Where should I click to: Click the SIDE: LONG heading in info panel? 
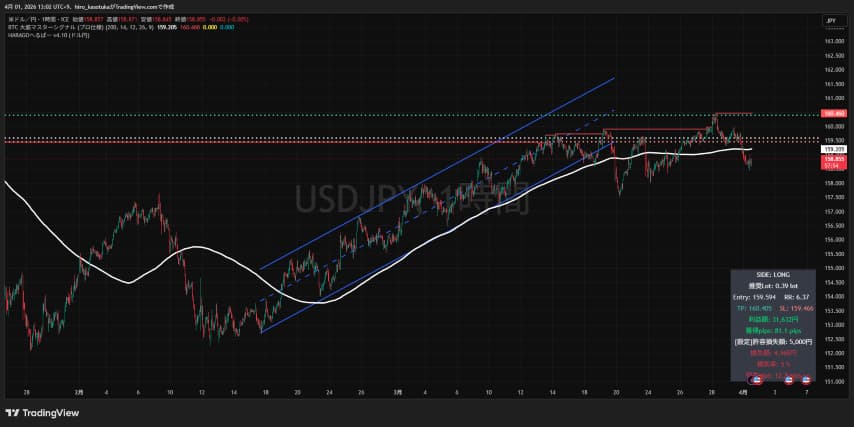pyautogui.click(x=774, y=274)
